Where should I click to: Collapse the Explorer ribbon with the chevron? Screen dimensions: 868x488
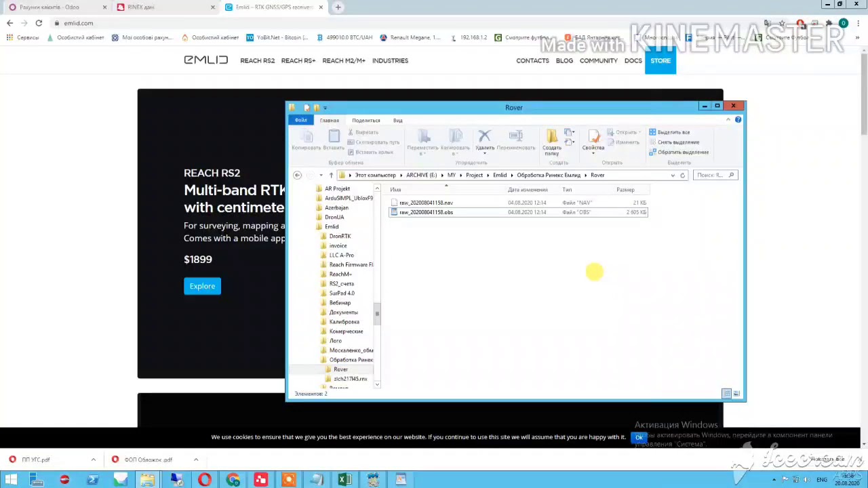(x=728, y=120)
